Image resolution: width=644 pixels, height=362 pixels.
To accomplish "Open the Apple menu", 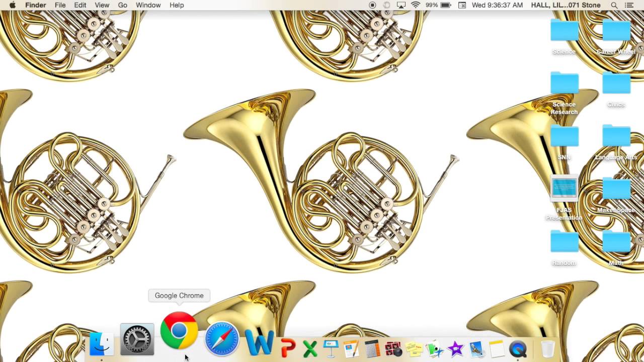I will [12, 5].
